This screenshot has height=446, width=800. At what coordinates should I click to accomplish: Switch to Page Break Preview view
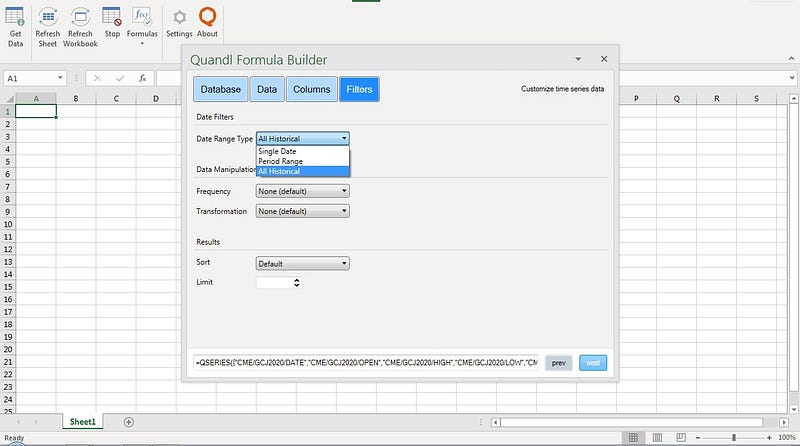tap(681, 437)
